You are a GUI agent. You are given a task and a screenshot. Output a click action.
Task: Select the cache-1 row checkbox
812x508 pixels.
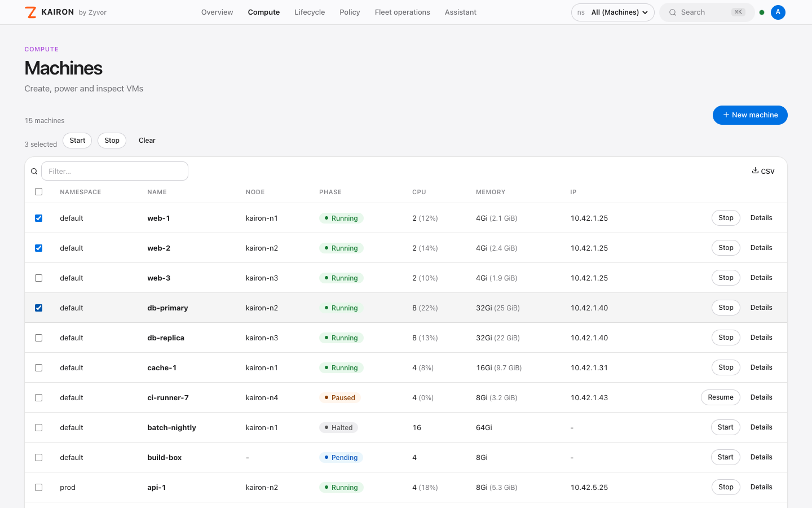pyautogui.click(x=39, y=367)
